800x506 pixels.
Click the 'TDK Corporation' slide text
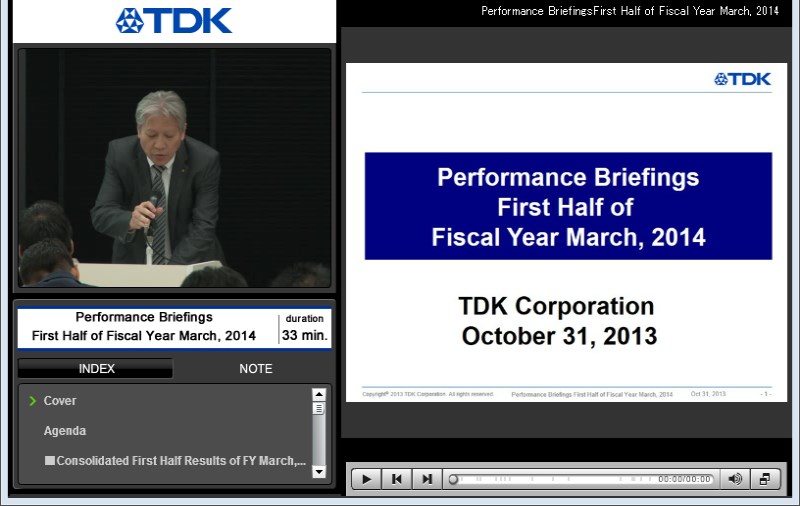coord(556,306)
